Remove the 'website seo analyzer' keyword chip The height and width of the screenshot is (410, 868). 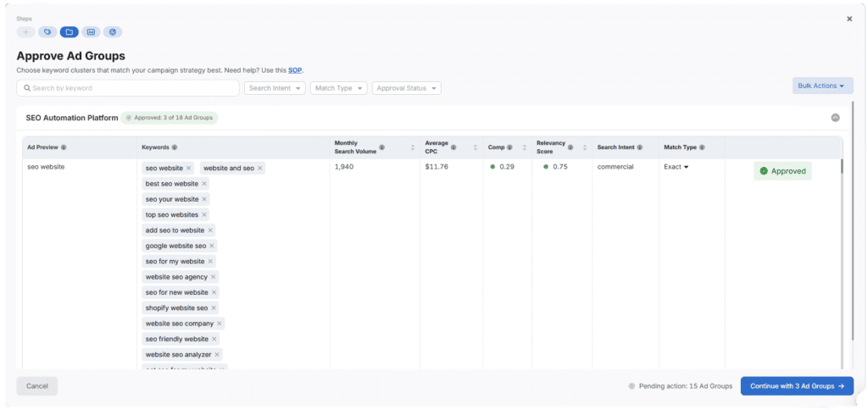pos(217,354)
